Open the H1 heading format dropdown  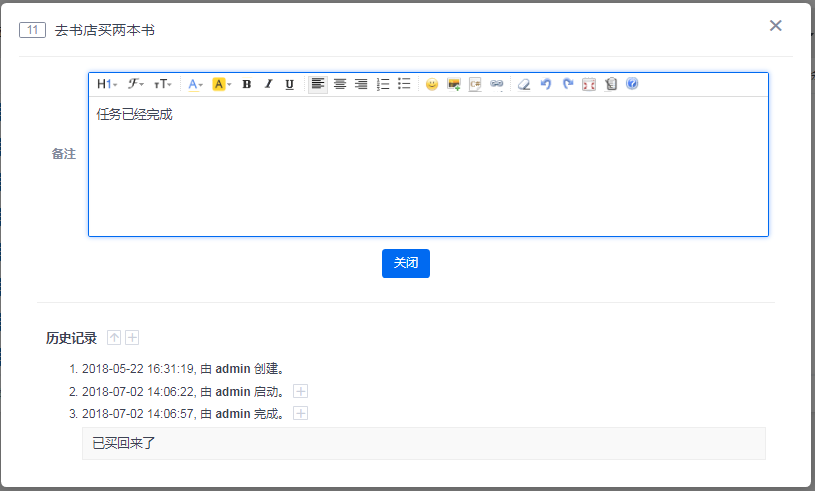pos(107,84)
